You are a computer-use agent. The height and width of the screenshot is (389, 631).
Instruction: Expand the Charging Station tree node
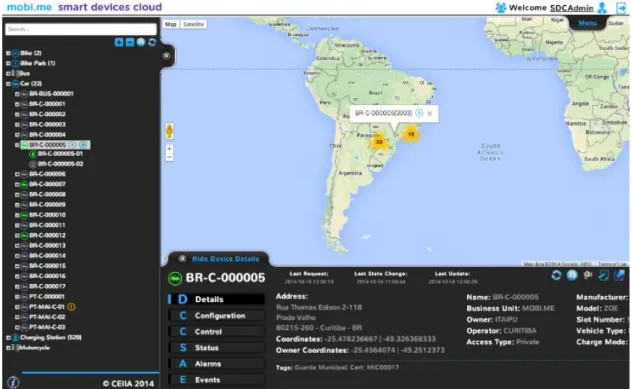tap(8, 338)
